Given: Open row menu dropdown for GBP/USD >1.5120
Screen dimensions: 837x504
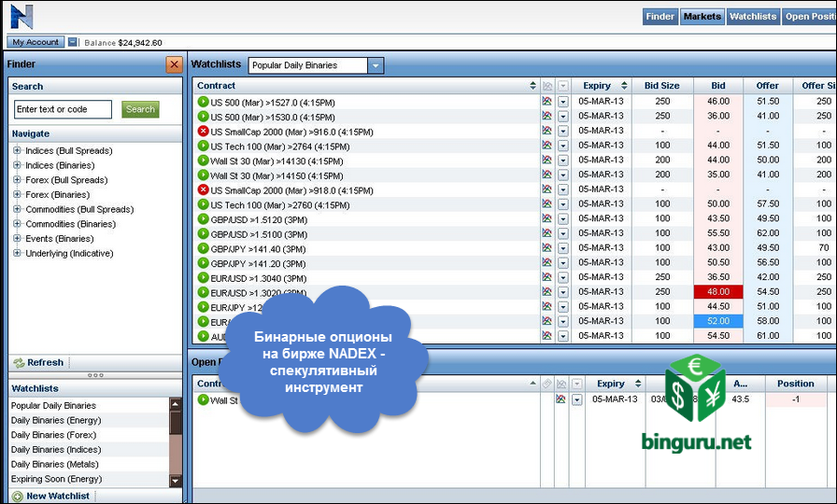Looking at the screenshot, I should point(562,218).
